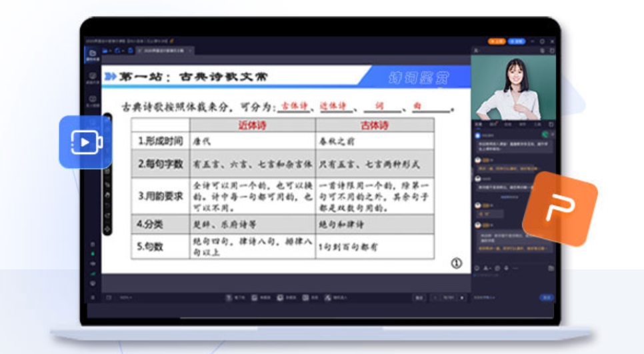Click the orange pill button in title bar

coord(496,41)
